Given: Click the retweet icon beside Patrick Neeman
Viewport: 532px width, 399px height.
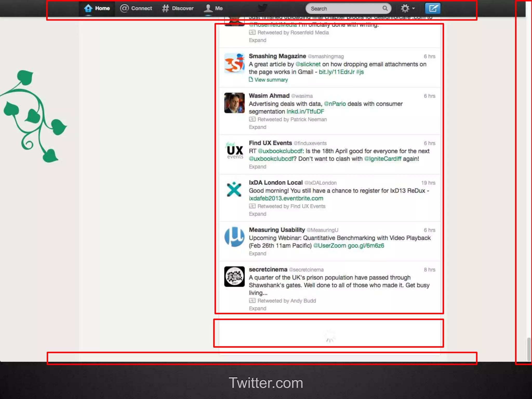Looking at the screenshot, I should [252, 119].
